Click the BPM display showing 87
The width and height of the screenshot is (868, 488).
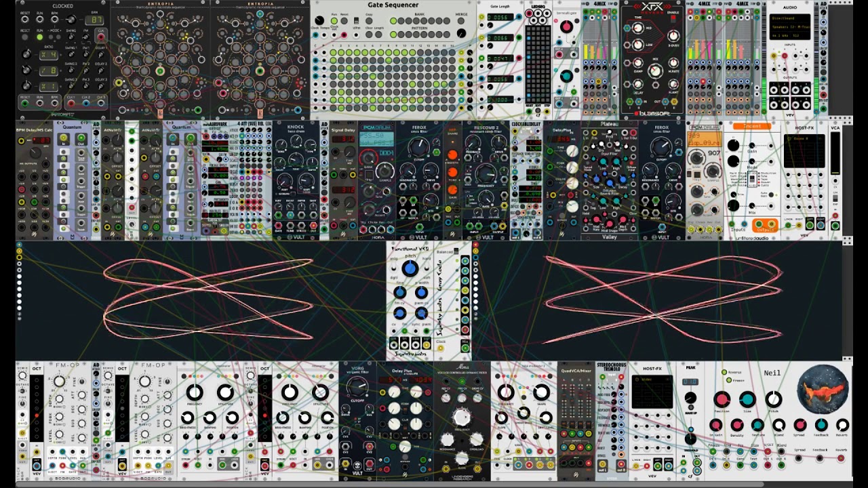[96, 20]
